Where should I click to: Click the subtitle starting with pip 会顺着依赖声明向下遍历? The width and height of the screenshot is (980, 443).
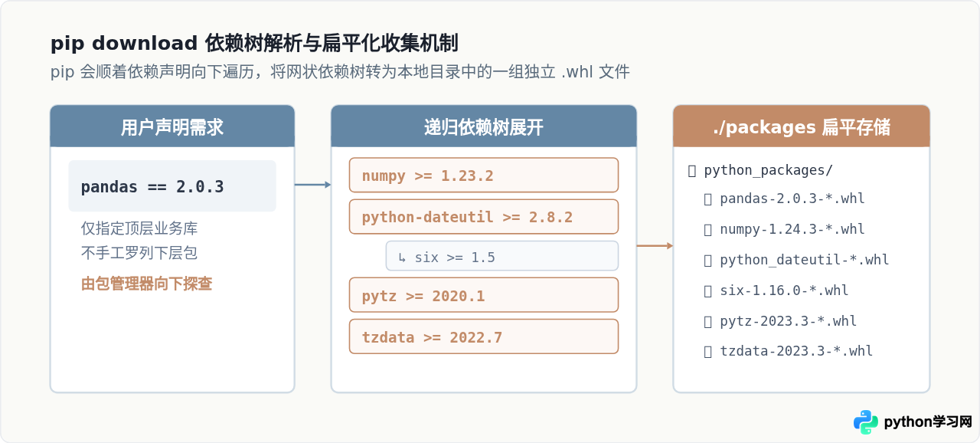click(x=340, y=72)
